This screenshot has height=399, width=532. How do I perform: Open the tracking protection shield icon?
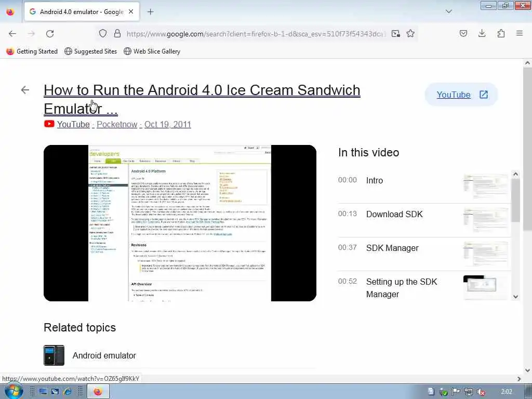(103, 33)
